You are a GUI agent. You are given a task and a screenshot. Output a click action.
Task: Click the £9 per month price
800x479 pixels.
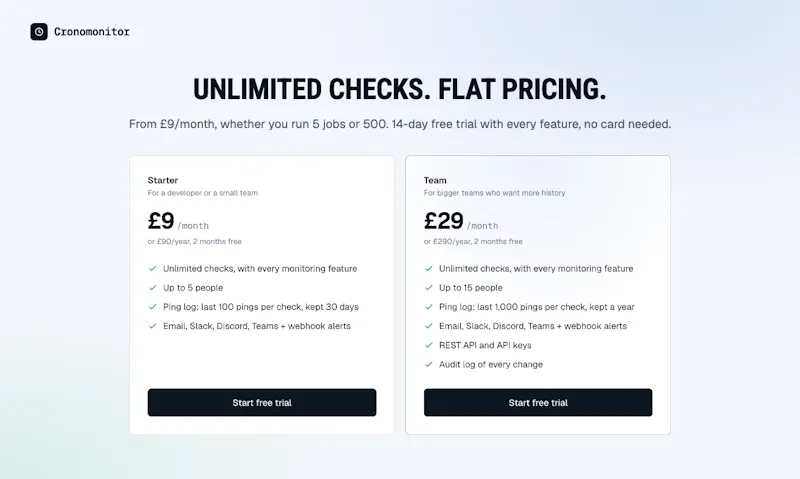tap(178, 221)
